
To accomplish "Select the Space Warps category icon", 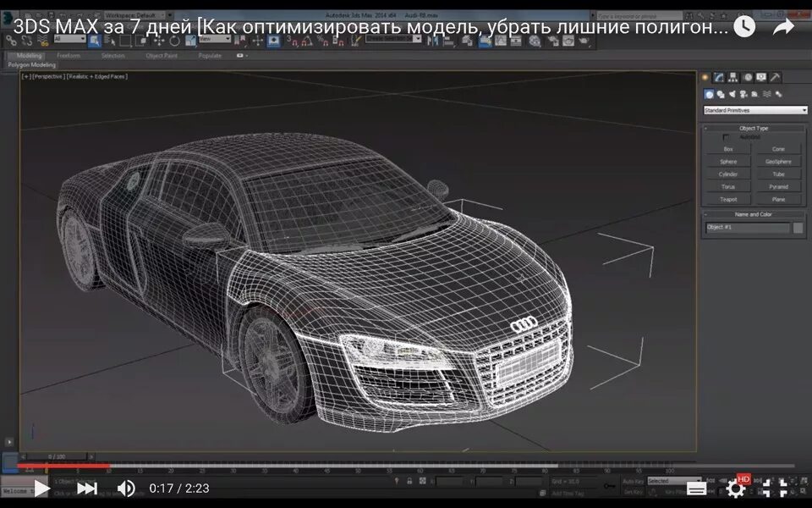I will (767, 94).
